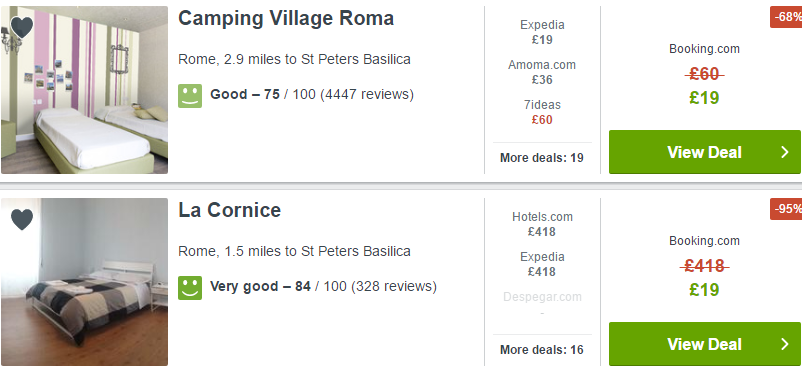Click View Deal chevron for La Cornice

tap(785, 344)
